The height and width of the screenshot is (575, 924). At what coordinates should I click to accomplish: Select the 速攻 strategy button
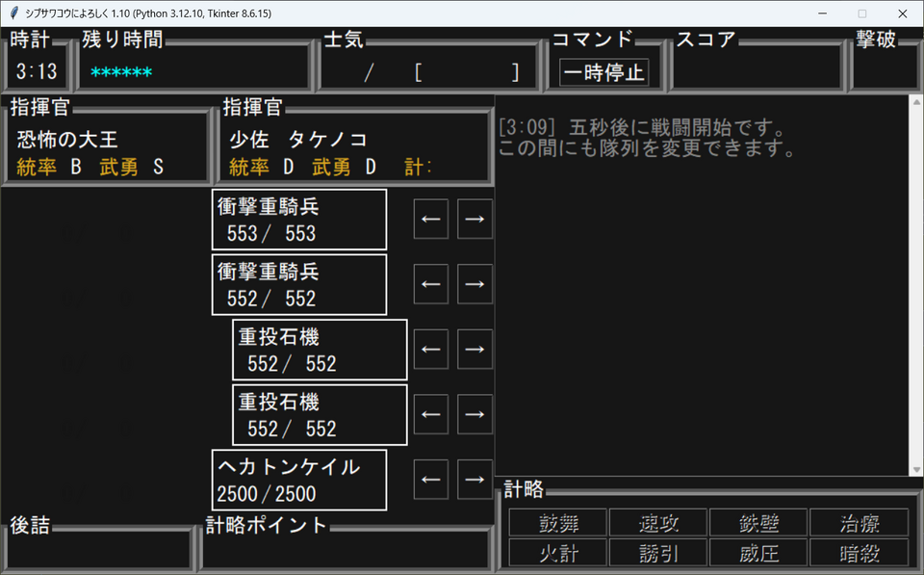658,523
